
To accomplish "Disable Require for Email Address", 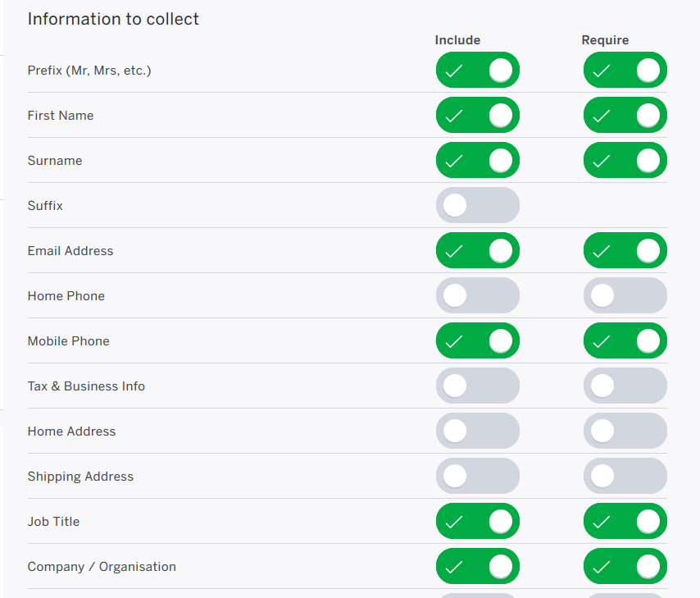I will point(625,250).
